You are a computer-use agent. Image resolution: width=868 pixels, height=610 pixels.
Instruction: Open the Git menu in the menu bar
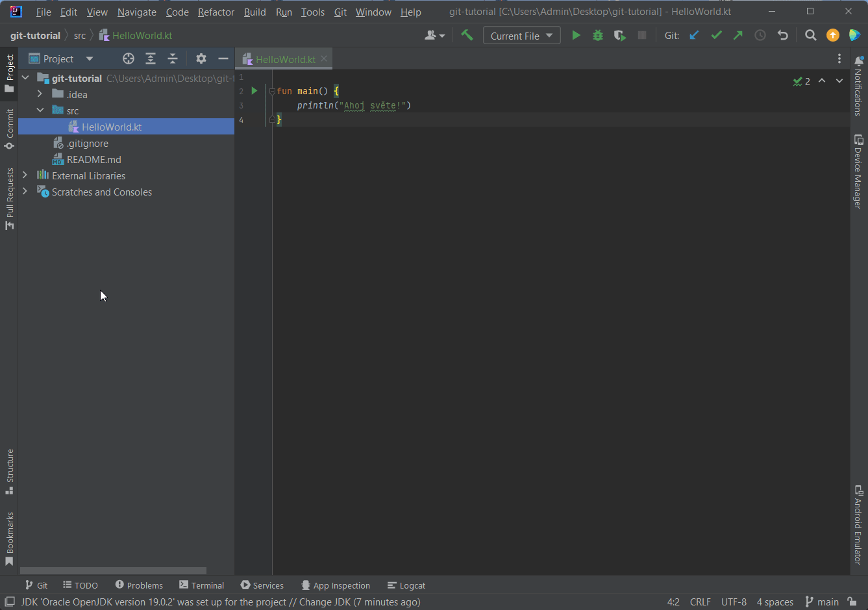[x=340, y=12]
